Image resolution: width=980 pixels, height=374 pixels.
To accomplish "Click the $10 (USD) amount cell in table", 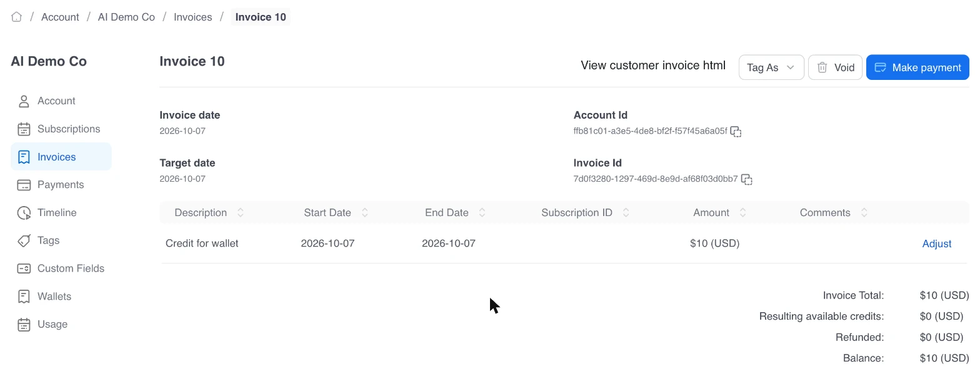I will point(715,244).
